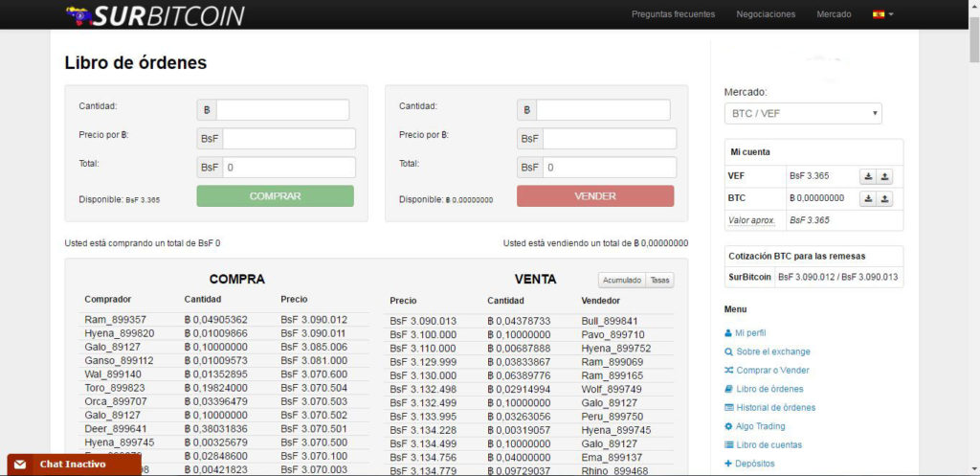980x476 pixels.
Task: Switch the Venta table to Tasas
Action: [660, 281]
